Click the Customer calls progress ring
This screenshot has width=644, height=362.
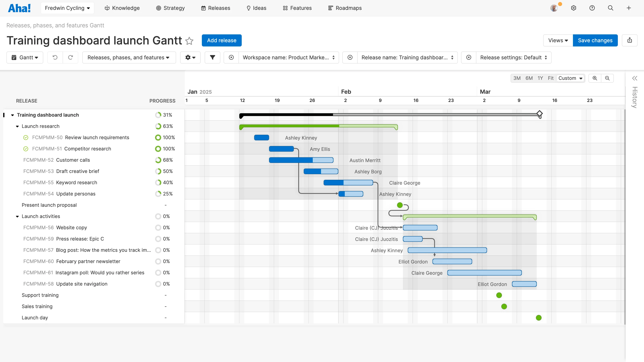click(x=158, y=160)
